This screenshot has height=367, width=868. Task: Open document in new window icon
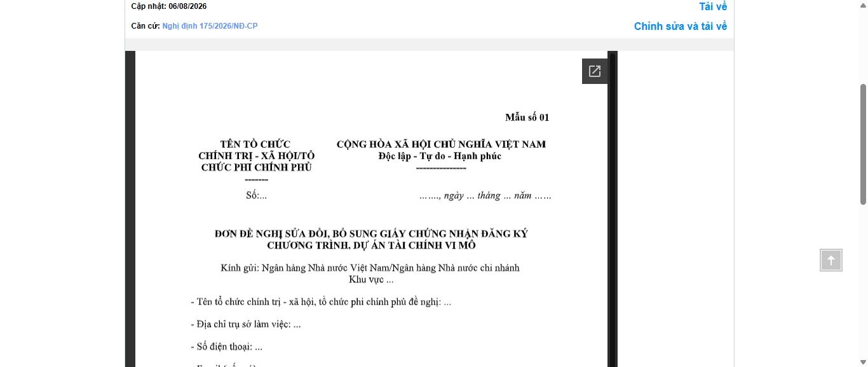[595, 71]
